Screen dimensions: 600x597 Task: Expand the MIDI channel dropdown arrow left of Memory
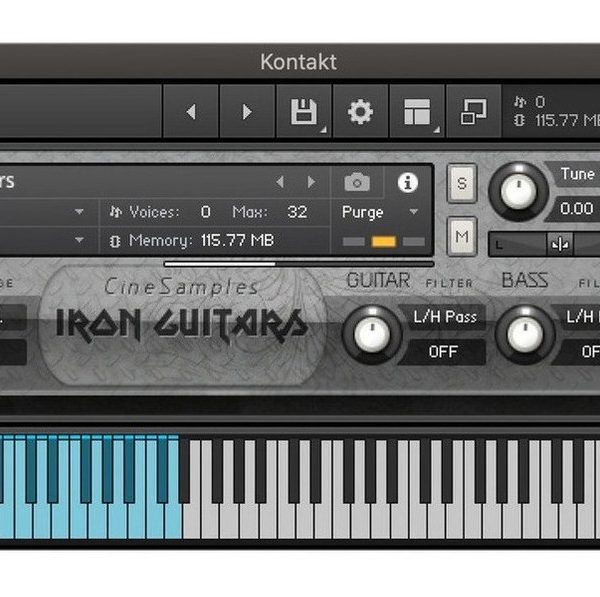[79, 240]
